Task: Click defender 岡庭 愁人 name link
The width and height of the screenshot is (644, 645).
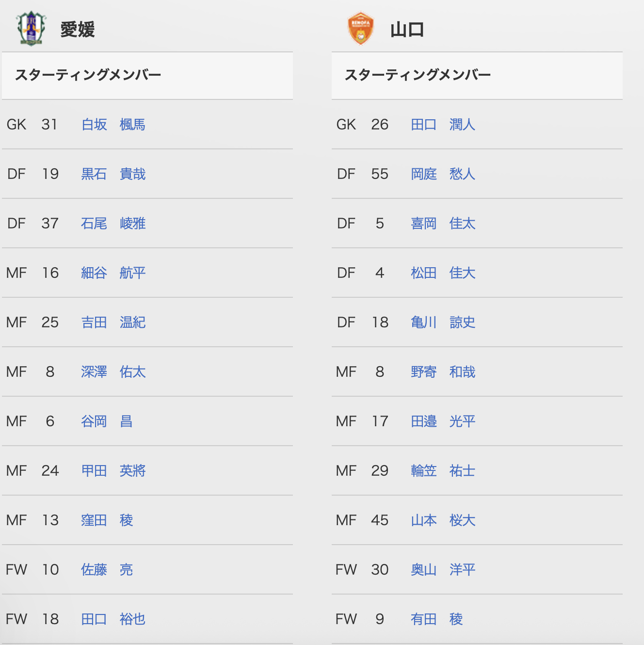Action: [x=443, y=174]
